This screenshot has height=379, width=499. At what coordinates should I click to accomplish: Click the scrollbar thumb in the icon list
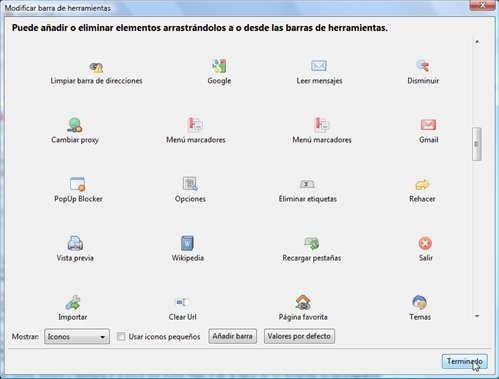pyautogui.click(x=477, y=144)
